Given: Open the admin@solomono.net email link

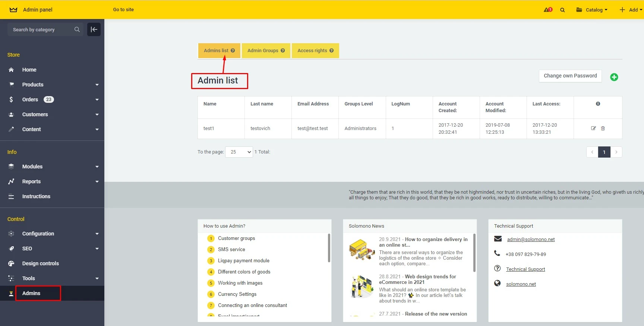Looking at the screenshot, I should pos(531,239).
